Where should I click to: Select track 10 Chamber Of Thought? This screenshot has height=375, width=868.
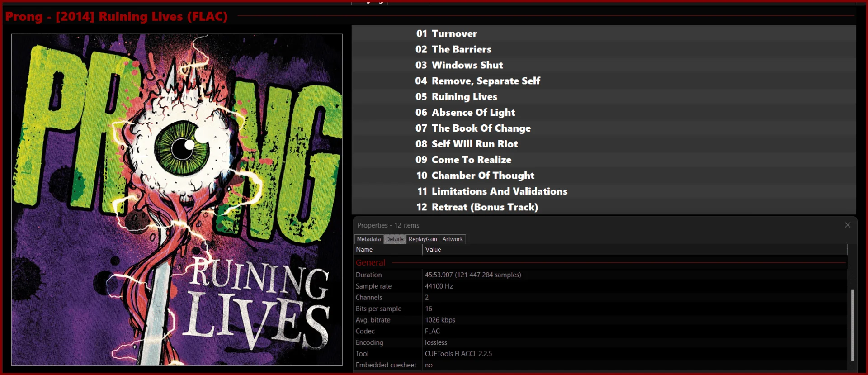coord(604,176)
